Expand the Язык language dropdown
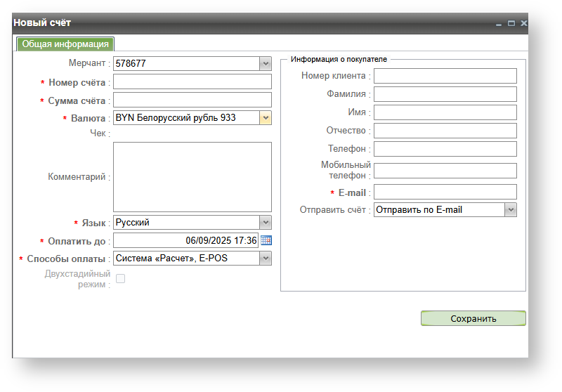This screenshot has width=562, height=392. pos(265,223)
